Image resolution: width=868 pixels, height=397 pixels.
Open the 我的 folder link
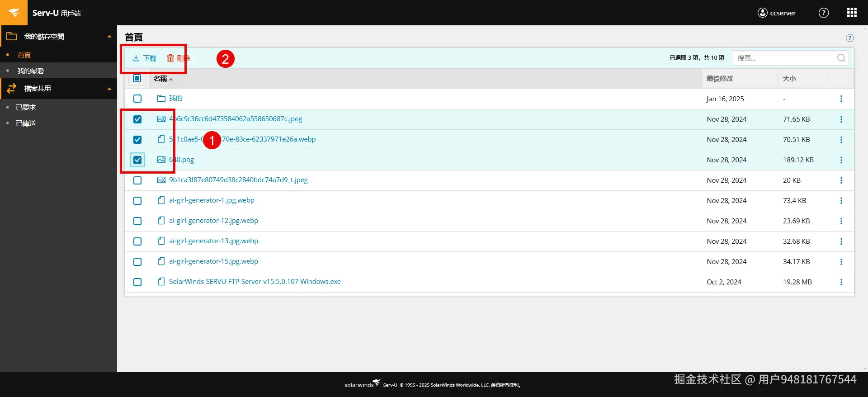tap(176, 98)
